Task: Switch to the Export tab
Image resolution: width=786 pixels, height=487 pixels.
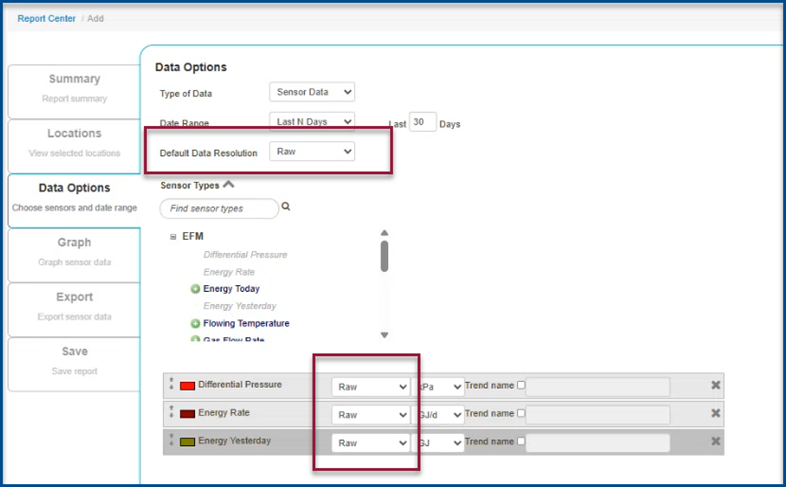Action: tap(74, 304)
